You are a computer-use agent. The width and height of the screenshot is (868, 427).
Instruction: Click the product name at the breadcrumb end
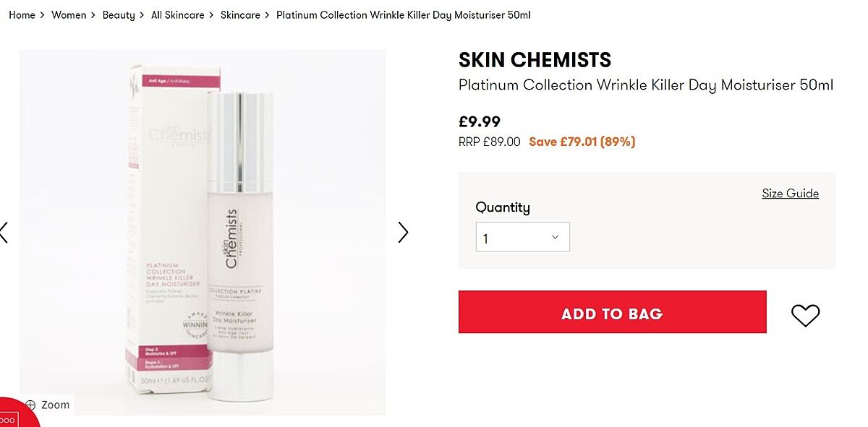point(404,15)
